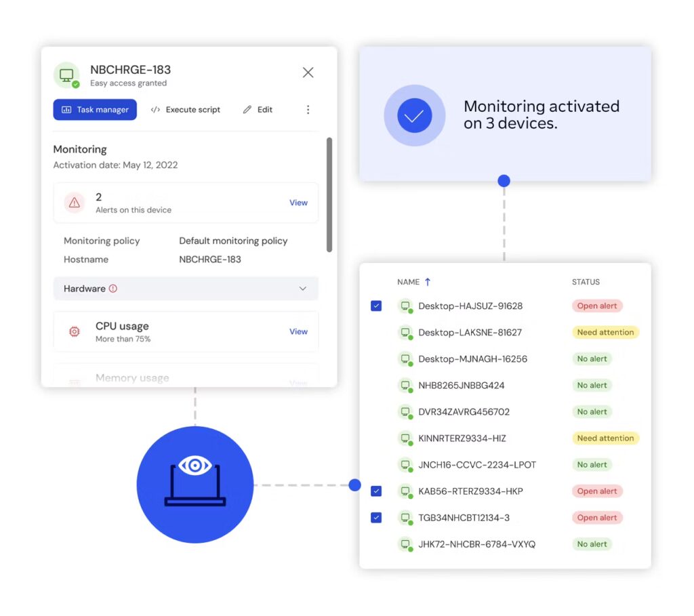The width and height of the screenshot is (694, 616).
Task: Click Need attention badge for Desktop-LAKSNE-81627
Action: (x=605, y=332)
